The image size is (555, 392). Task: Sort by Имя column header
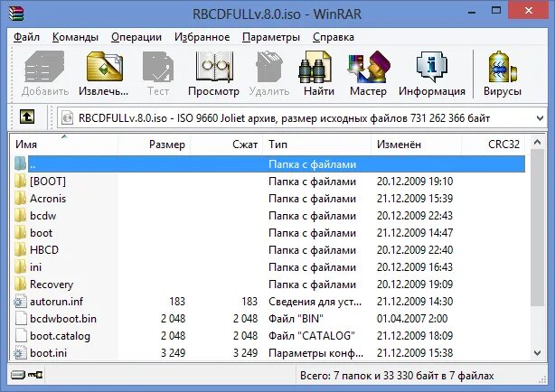click(63, 145)
